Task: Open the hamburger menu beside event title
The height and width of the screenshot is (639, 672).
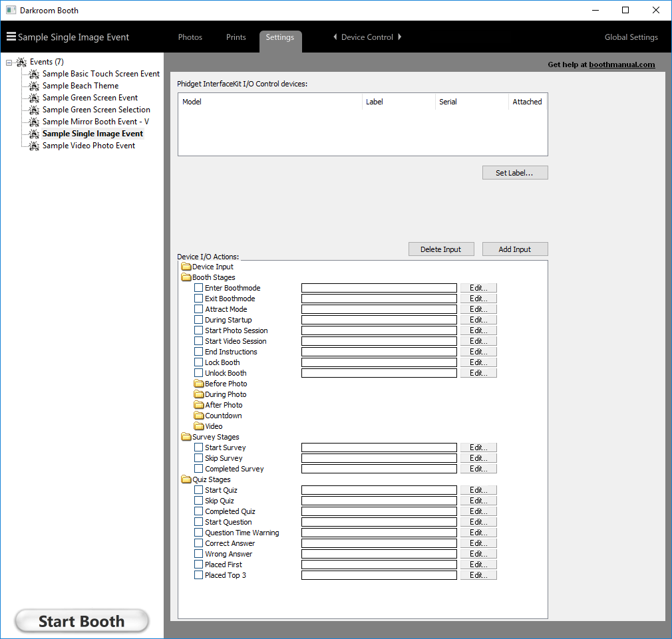Action: click(11, 37)
